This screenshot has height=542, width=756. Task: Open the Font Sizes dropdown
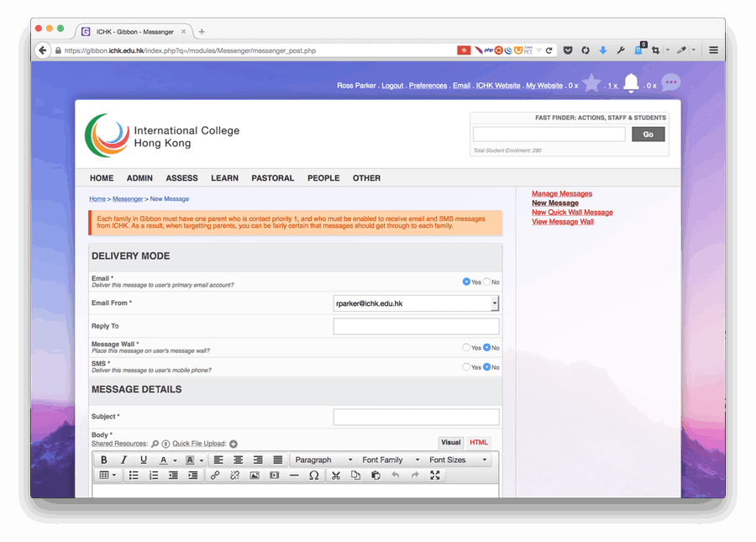(458, 460)
